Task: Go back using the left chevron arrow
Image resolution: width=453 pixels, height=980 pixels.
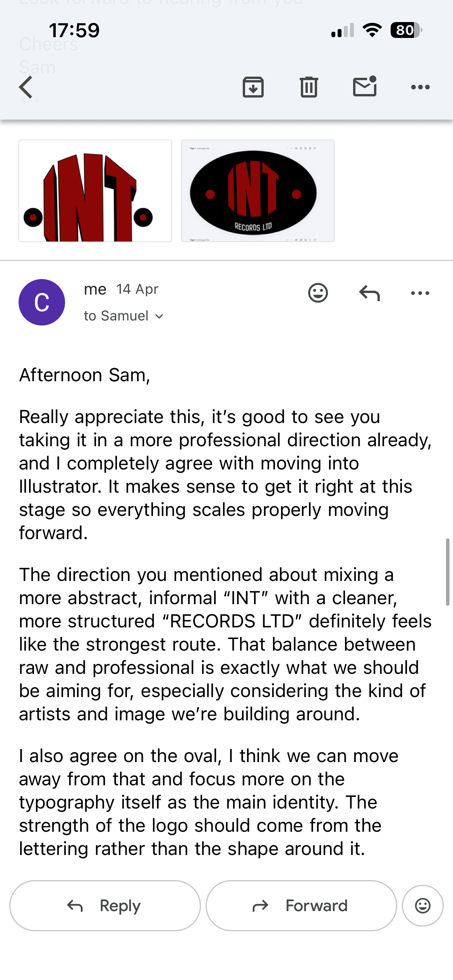Action: tap(26, 87)
